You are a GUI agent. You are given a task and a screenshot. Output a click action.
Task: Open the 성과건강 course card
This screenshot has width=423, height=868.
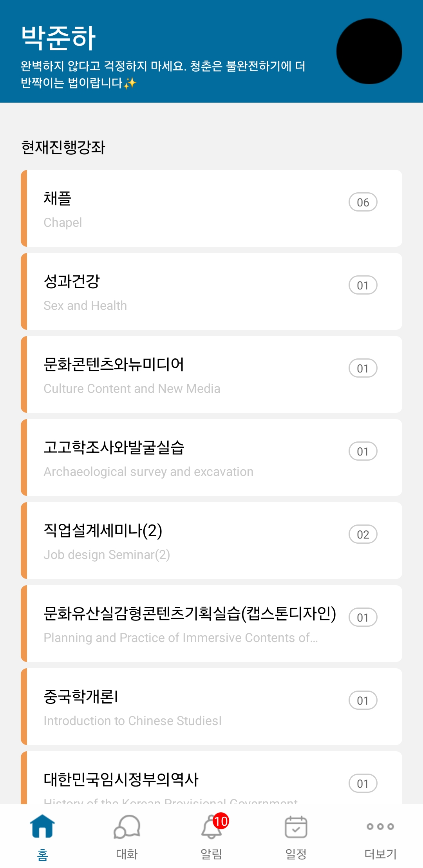tap(211, 291)
